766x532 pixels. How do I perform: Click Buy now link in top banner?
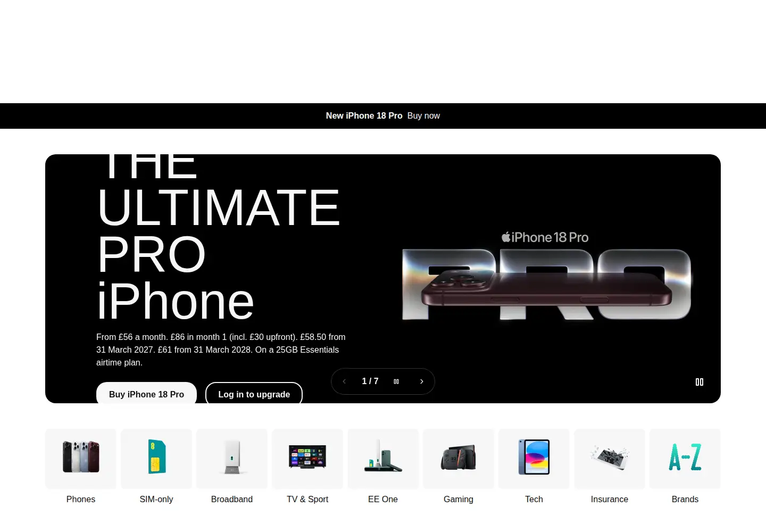click(423, 115)
